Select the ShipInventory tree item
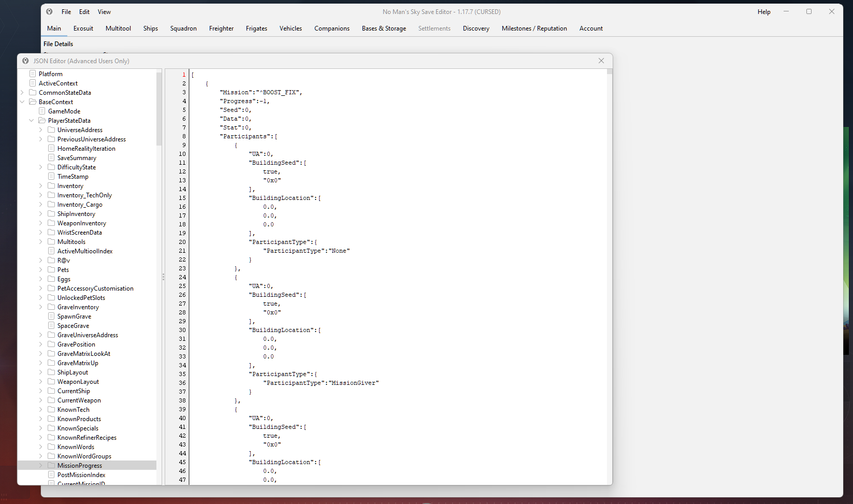This screenshot has height=504, width=853. click(x=76, y=213)
